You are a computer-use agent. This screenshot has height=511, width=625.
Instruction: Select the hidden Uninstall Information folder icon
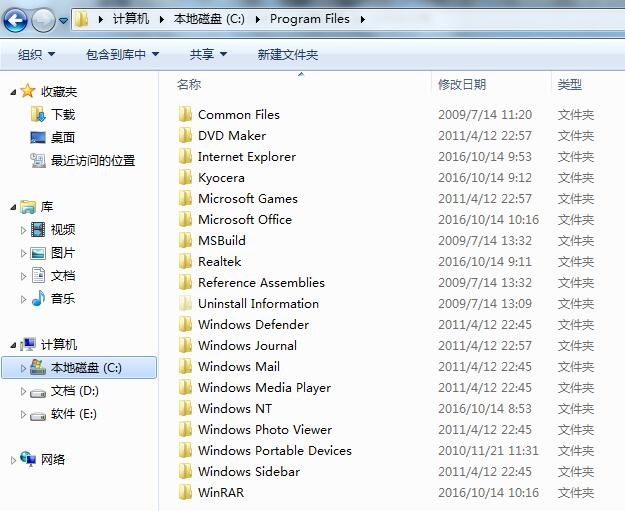[x=185, y=303]
